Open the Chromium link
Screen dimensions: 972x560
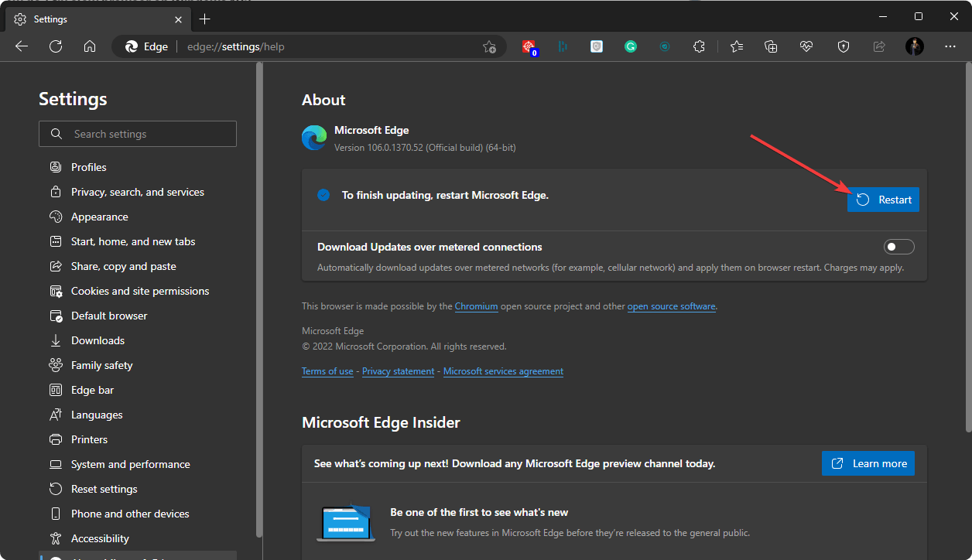476,306
